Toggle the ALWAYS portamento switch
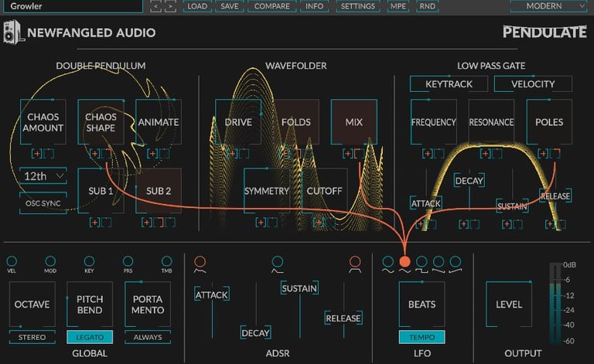The width and height of the screenshot is (594, 364). [x=148, y=337]
